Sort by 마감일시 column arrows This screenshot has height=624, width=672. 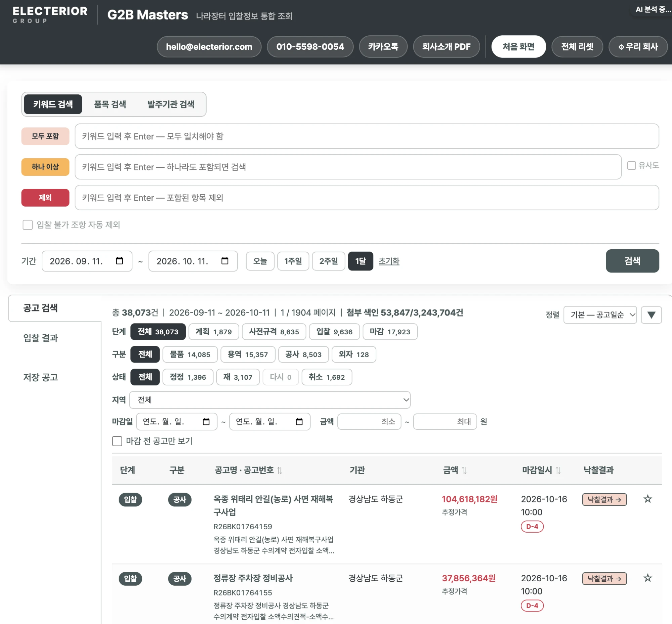coord(558,470)
